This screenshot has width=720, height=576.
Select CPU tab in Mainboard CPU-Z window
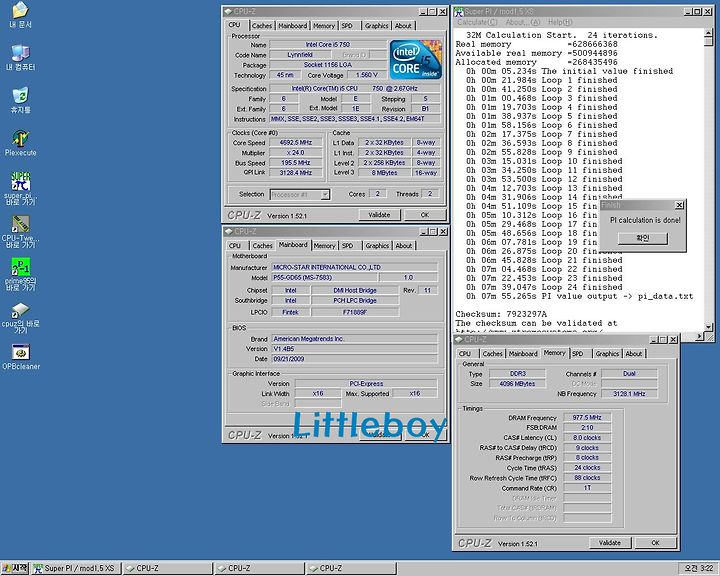click(235, 246)
